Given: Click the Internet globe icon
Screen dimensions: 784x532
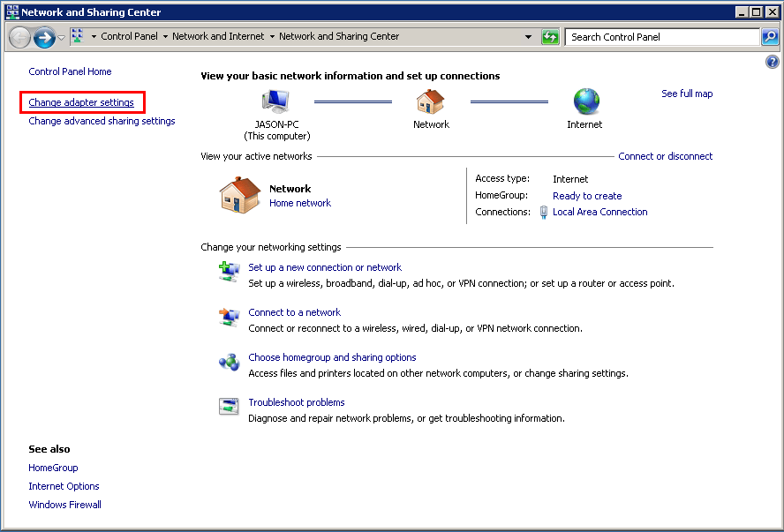Looking at the screenshot, I should coord(585,101).
